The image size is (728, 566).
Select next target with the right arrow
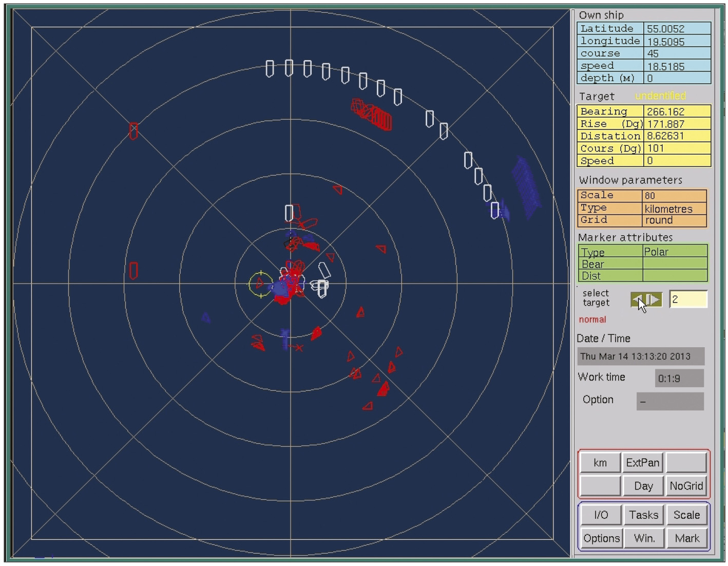pyautogui.click(x=654, y=299)
